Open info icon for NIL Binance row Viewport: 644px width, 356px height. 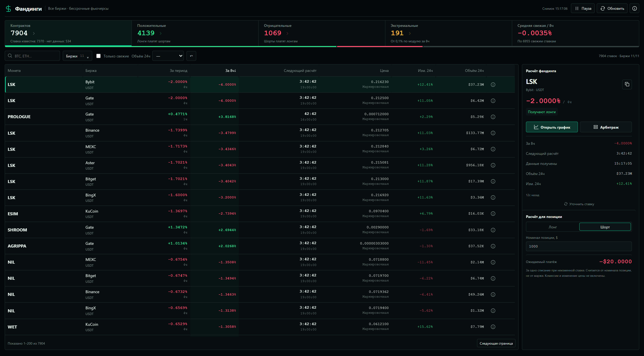(493, 294)
